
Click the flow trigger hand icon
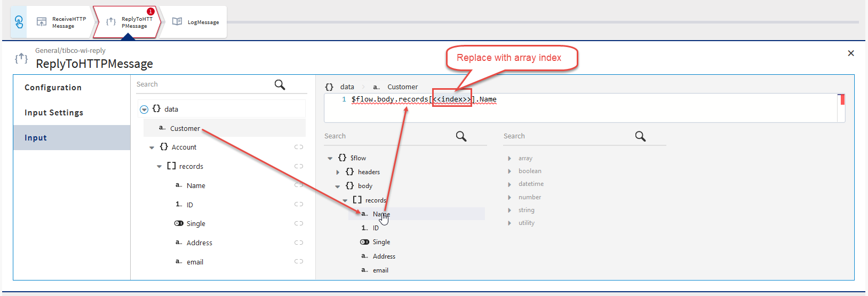[19, 22]
